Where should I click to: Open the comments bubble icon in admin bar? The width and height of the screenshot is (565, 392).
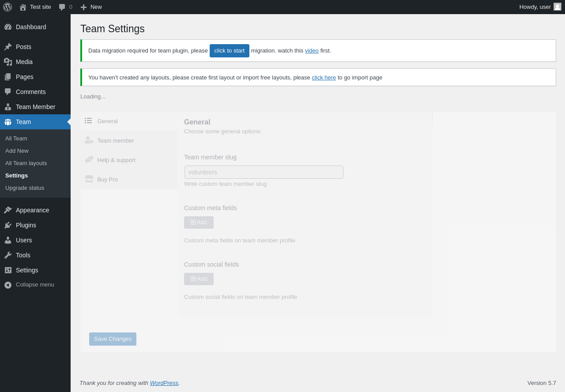pyautogui.click(x=62, y=7)
